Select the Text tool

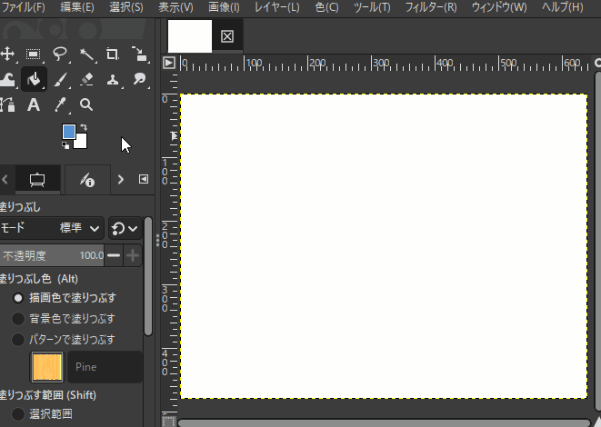[x=33, y=105]
